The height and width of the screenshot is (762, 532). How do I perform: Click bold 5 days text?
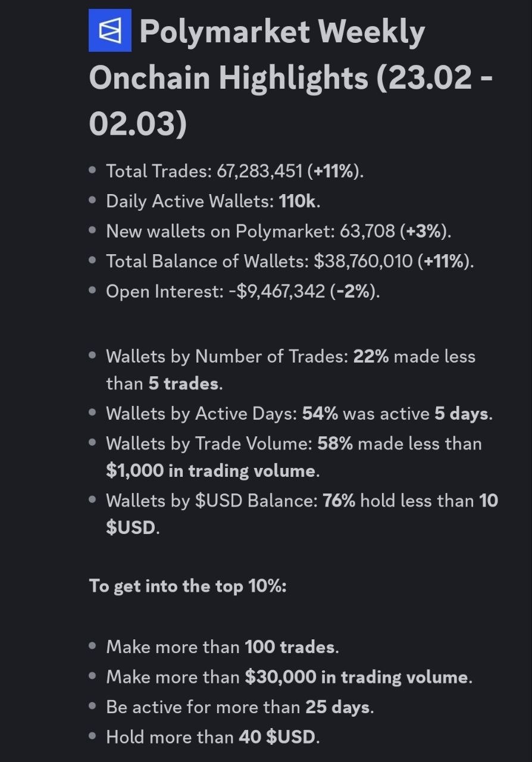pyautogui.click(x=462, y=413)
